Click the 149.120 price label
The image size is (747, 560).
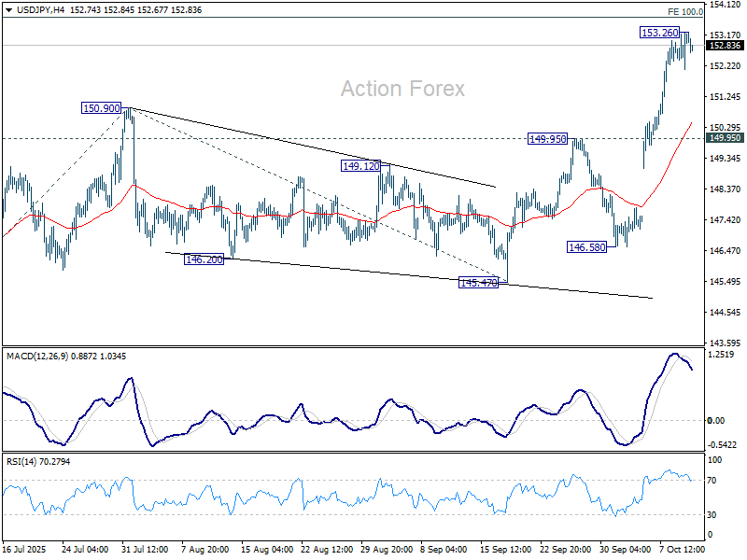pos(359,165)
